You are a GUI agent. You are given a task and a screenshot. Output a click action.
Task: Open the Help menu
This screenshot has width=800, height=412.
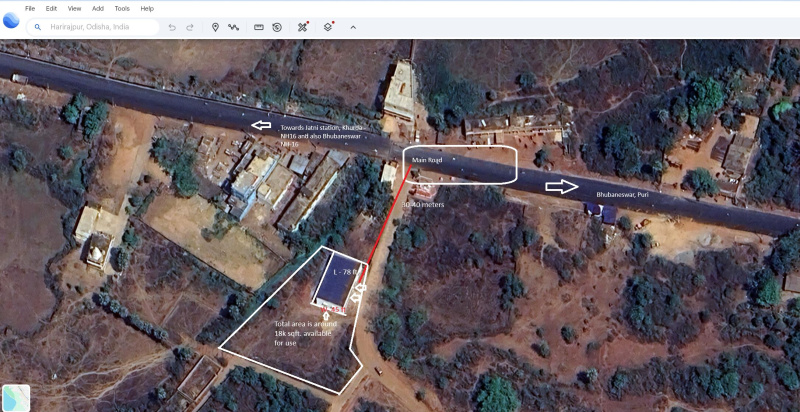tap(147, 8)
